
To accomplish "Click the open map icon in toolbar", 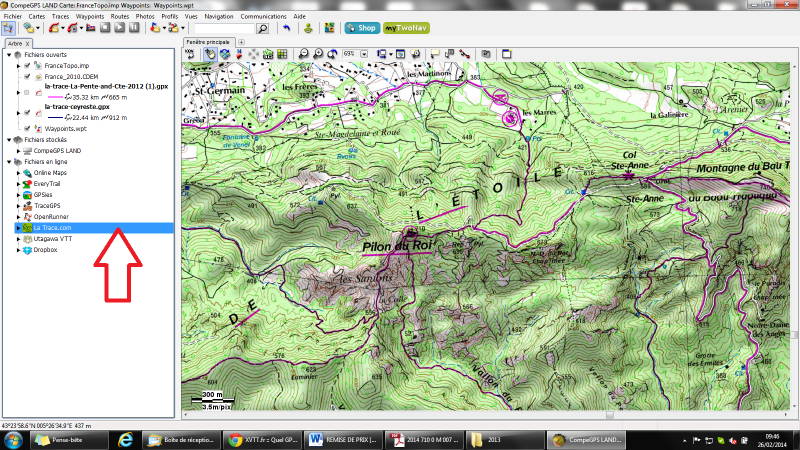I will click(x=29, y=28).
